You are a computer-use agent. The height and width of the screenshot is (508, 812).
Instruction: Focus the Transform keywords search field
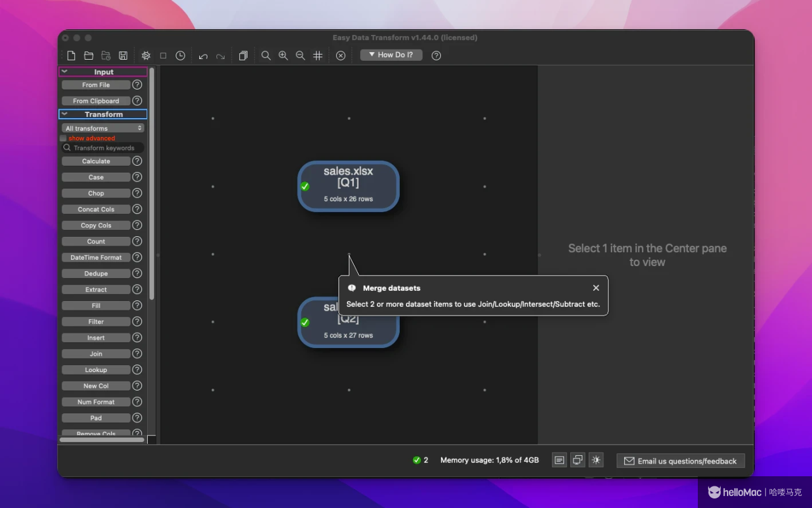tap(103, 148)
